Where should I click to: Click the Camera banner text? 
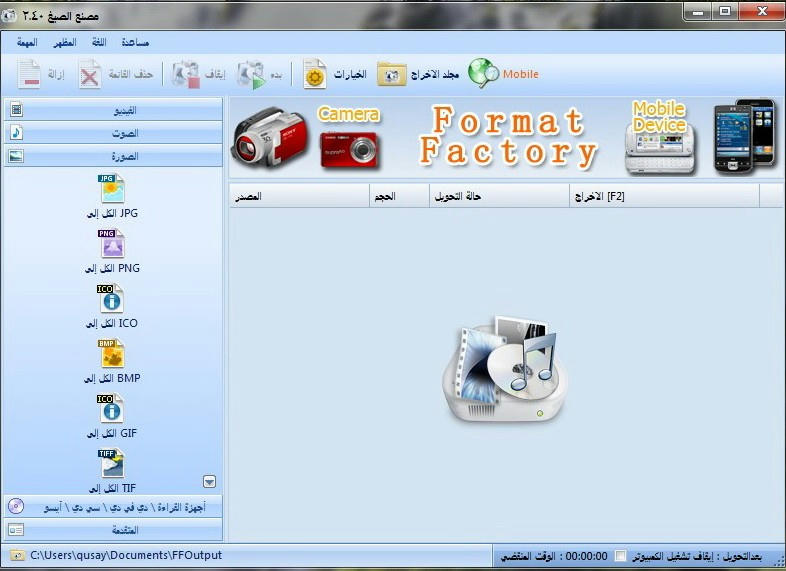click(349, 114)
